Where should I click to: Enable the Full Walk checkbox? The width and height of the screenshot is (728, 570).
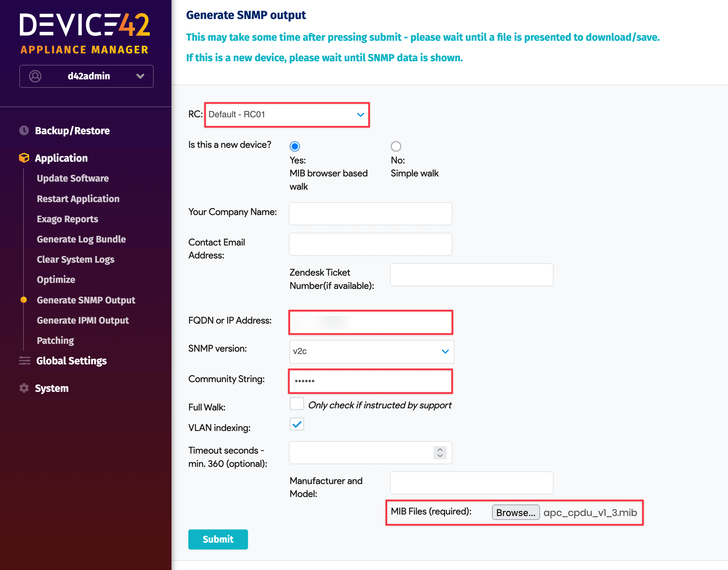pos(297,404)
